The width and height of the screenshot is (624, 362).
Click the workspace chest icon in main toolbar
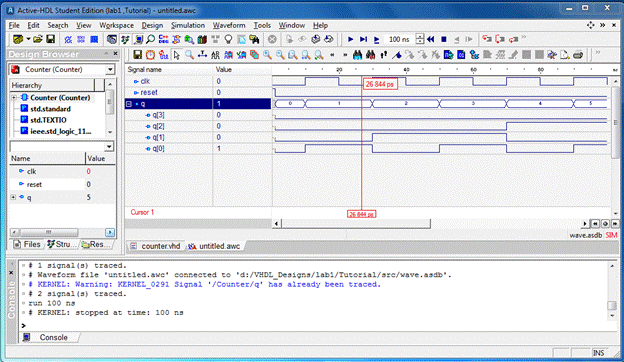coord(18,39)
